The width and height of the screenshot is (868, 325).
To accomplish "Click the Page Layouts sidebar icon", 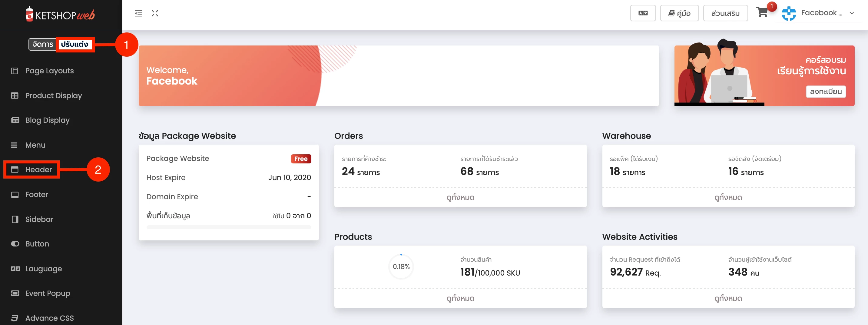I will pos(15,71).
